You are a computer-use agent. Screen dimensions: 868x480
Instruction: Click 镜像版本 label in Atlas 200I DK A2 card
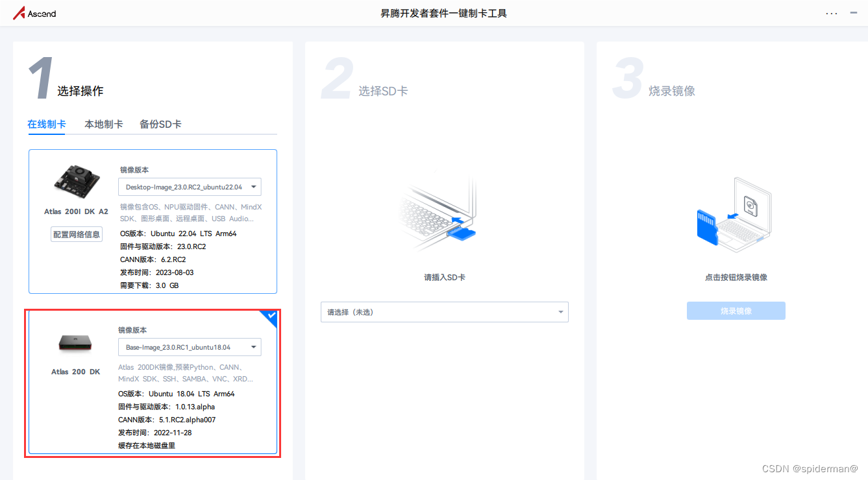point(134,170)
